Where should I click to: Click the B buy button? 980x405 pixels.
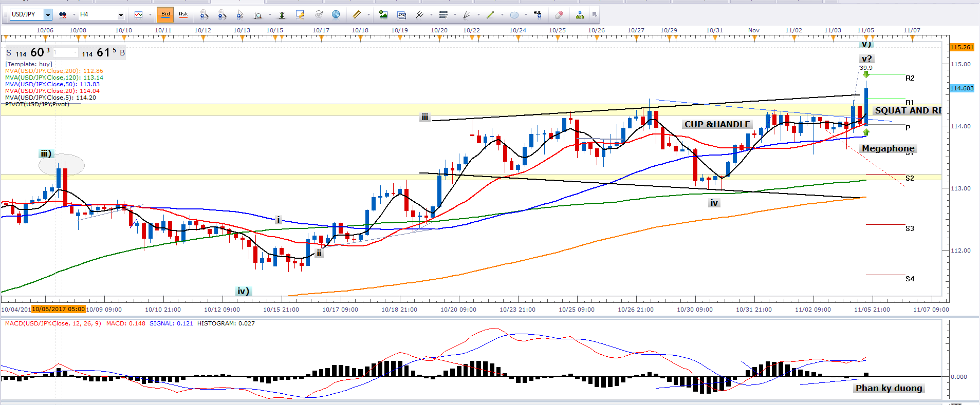(x=122, y=53)
